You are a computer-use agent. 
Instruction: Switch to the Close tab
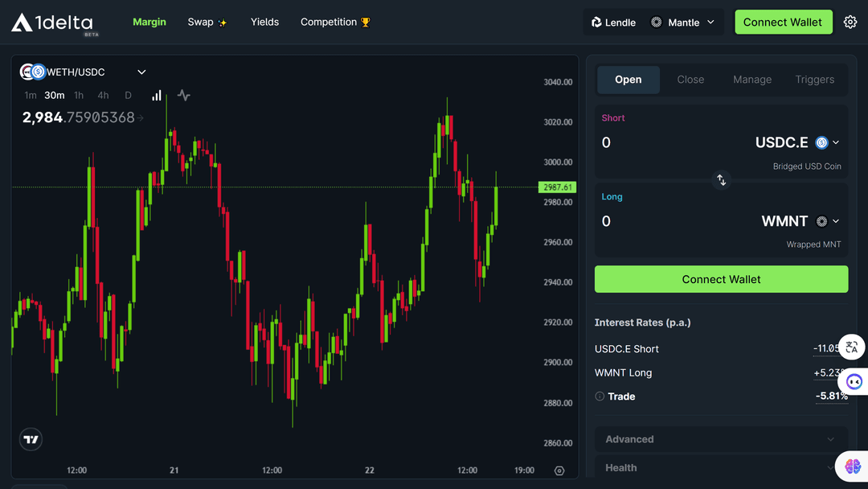(690, 80)
